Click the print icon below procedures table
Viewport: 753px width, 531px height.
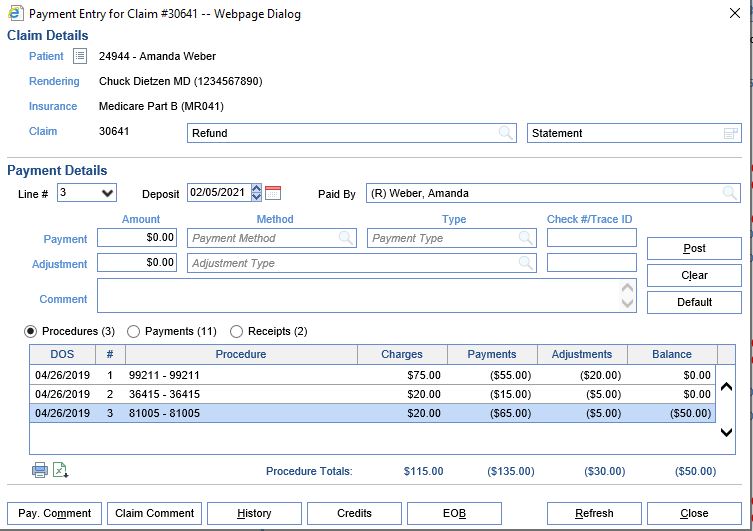pyautogui.click(x=40, y=470)
